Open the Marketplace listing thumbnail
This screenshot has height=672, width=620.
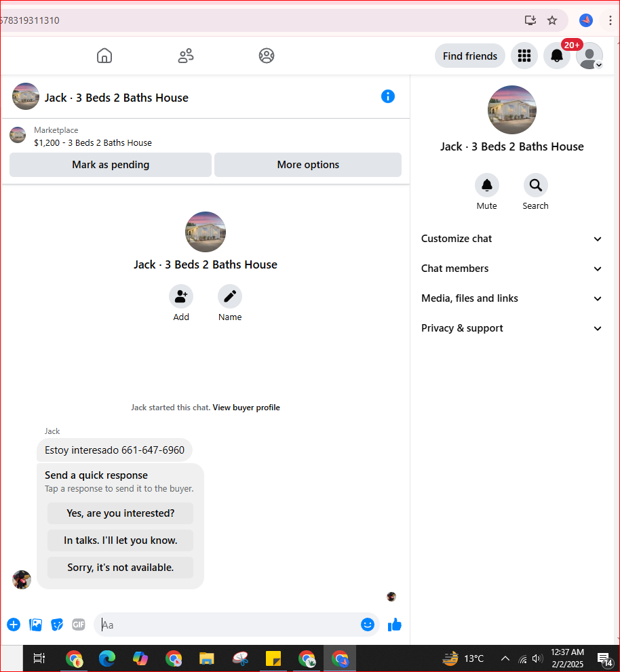click(18, 135)
